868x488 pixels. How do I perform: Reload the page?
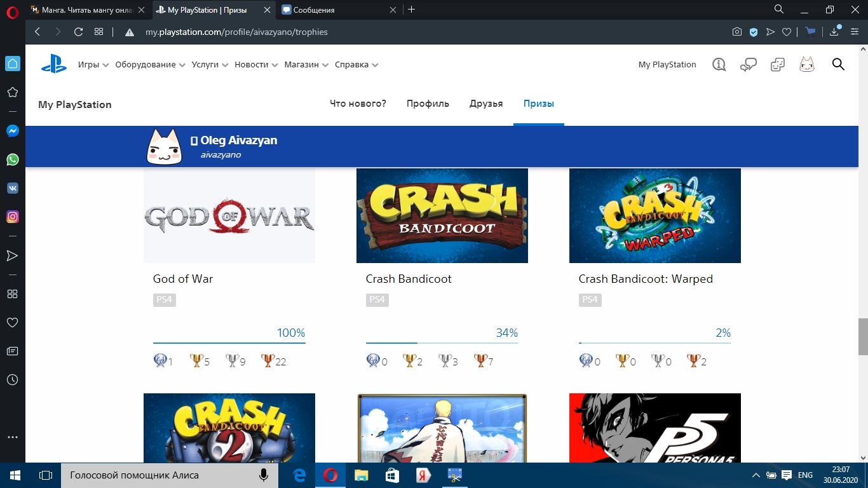pos(79,32)
